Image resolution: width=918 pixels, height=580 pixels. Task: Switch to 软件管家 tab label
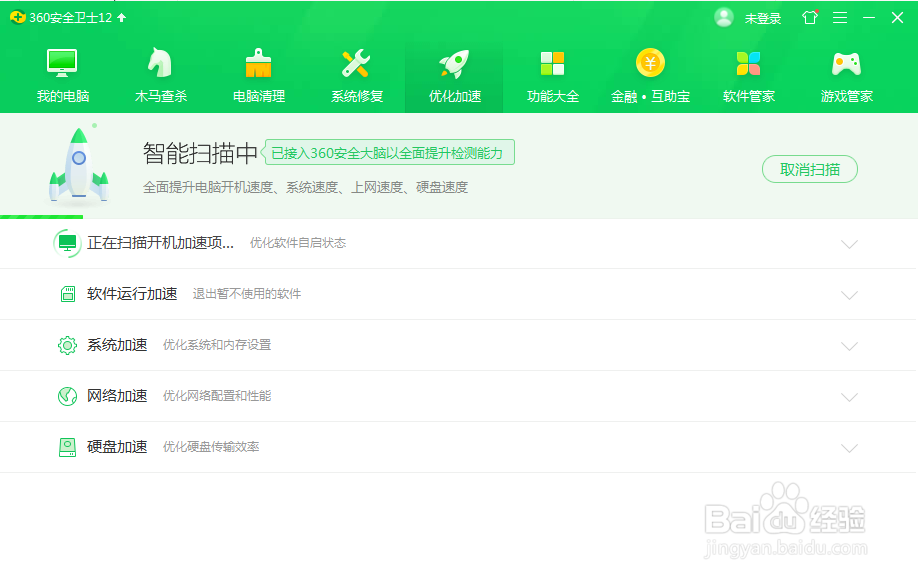pyautogui.click(x=749, y=96)
